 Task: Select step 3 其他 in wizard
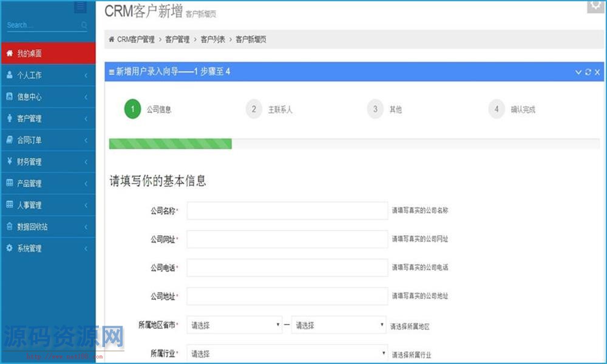click(375, 109)
